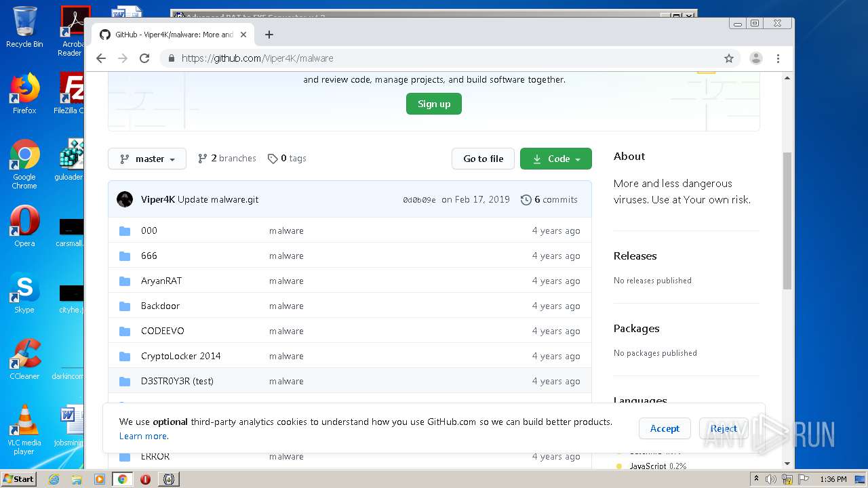Open commit hash 0d0b09e
This screenshot has width=868, height=488.
coord(419,200)
